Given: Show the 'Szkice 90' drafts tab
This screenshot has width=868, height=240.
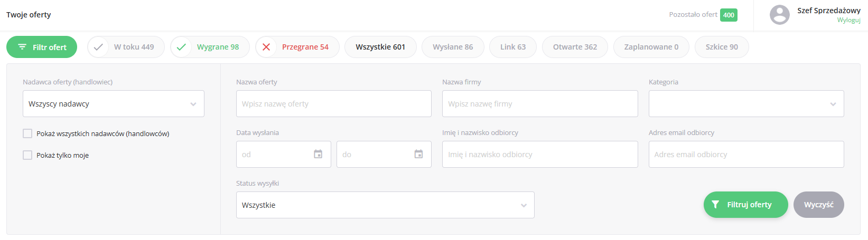Looking at the screenshot, I should tap(722, 47).
